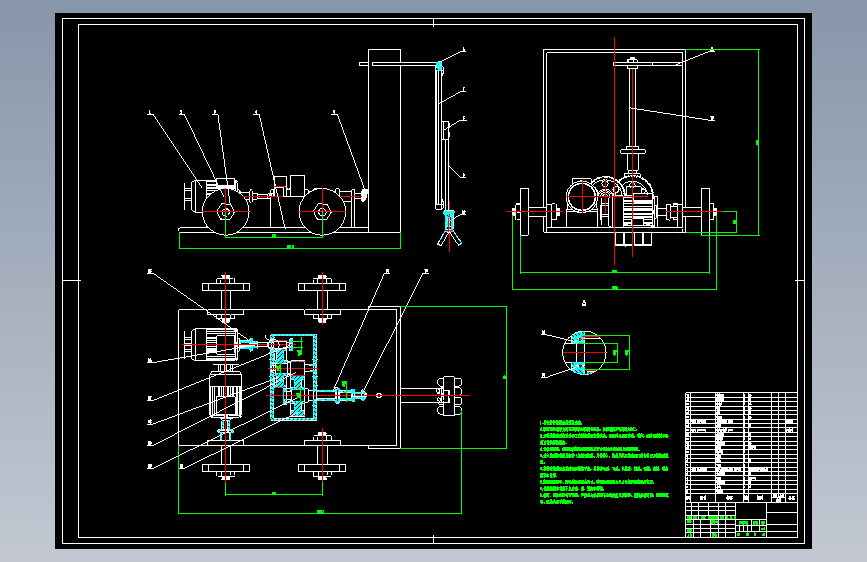This screenshot has width=867, height=562.
Task: Click the horizontal motor in the plan view
Action: tap(211, 345)
